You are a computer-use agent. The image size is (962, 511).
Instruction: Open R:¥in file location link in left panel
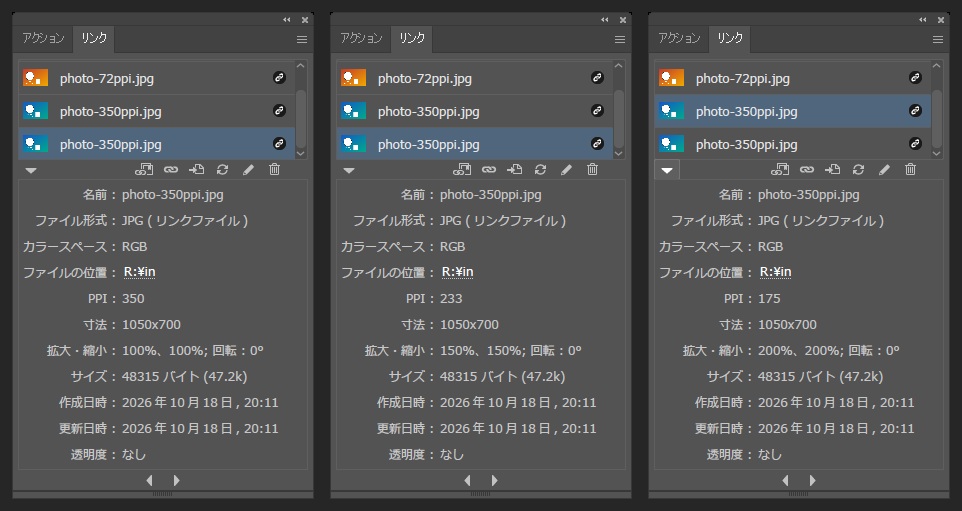139,272
